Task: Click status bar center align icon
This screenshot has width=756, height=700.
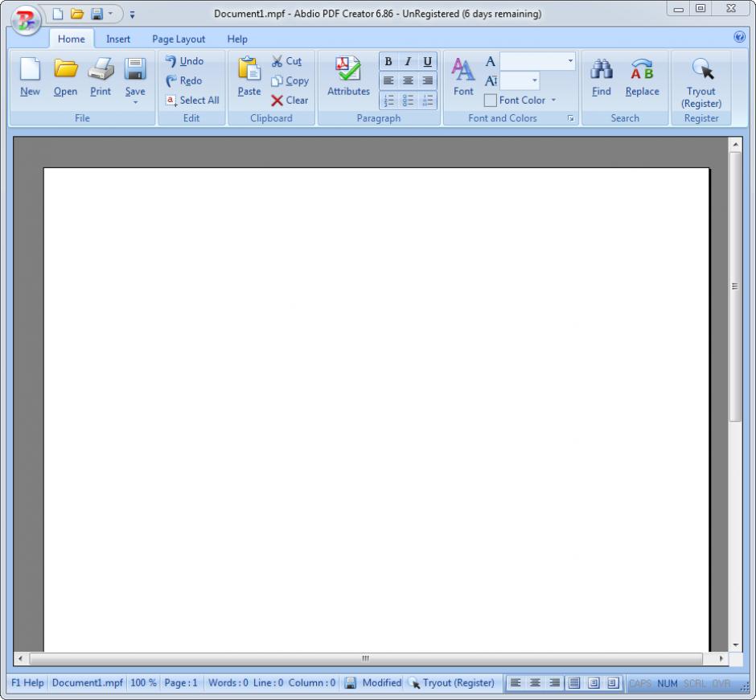Action: point(535,682)
